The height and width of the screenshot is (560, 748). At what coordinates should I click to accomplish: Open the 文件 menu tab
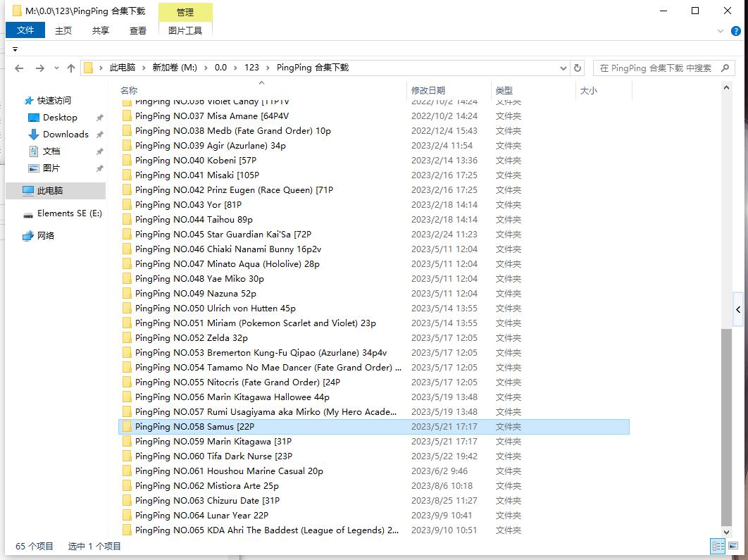coord(25,30)
